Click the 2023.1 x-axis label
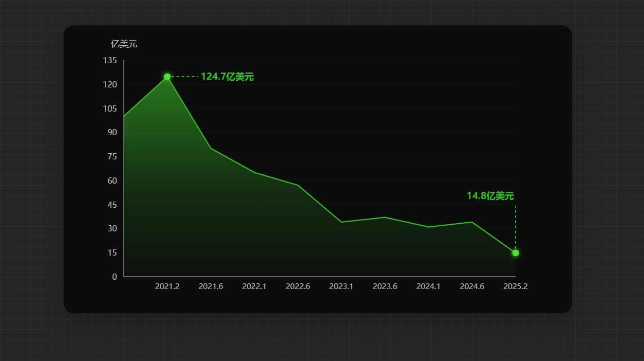 click(x=342, y=286)
